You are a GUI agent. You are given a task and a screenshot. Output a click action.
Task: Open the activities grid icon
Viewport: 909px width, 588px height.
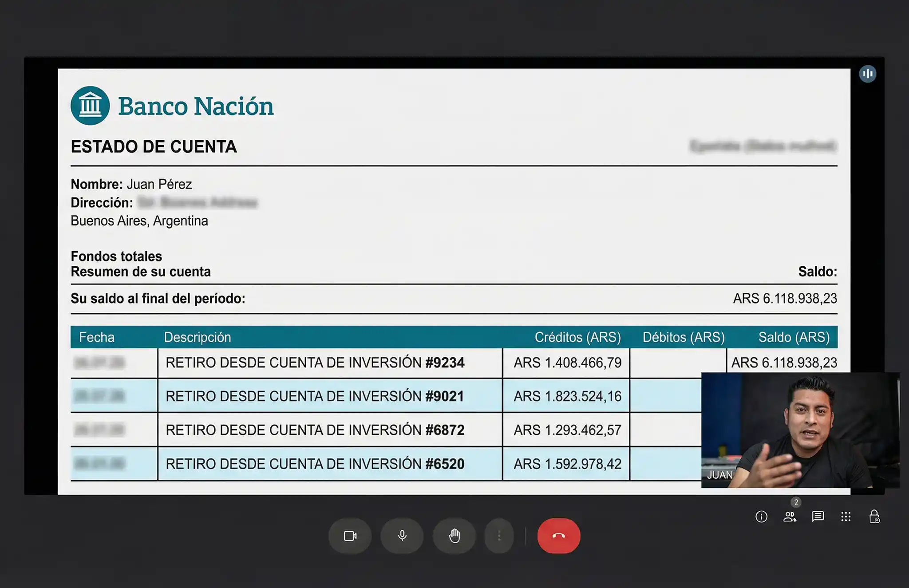click(x=846, y=517)
